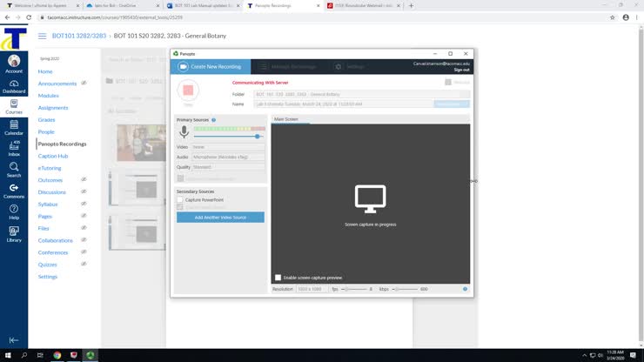The height and width of the screenshot is (362, 644).
Task: Click the help icon at bottom right of Panopto
Action: tap(465, 289)
